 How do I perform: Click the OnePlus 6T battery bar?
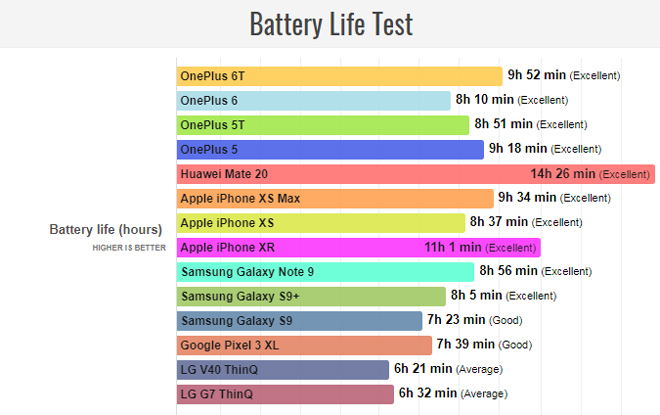[x=340, y=76]
